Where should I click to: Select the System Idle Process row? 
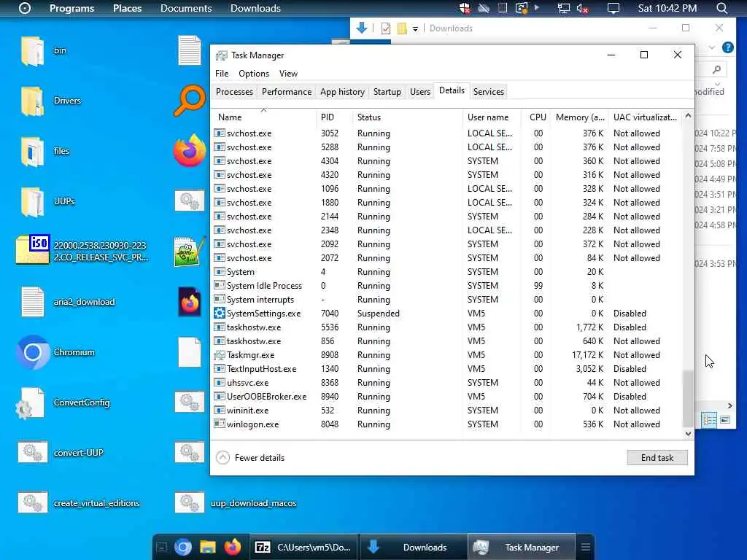pyautogui.click(x=446, y=286)
